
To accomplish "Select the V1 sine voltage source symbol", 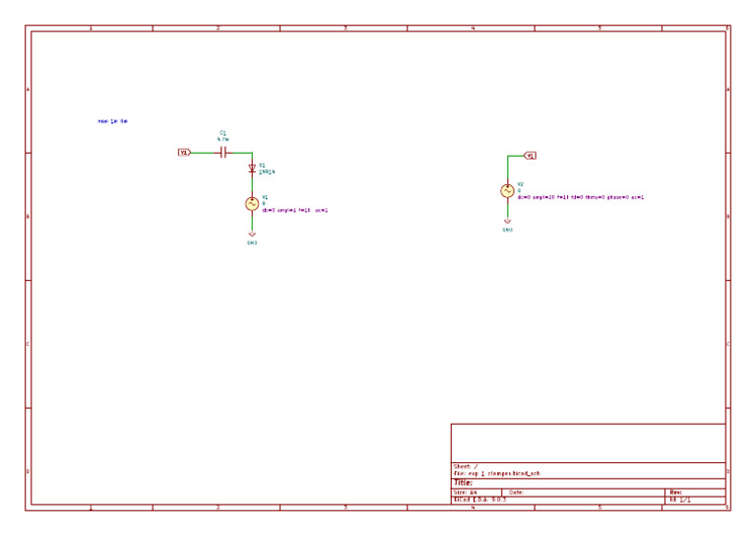I will (x=252, y=204).
